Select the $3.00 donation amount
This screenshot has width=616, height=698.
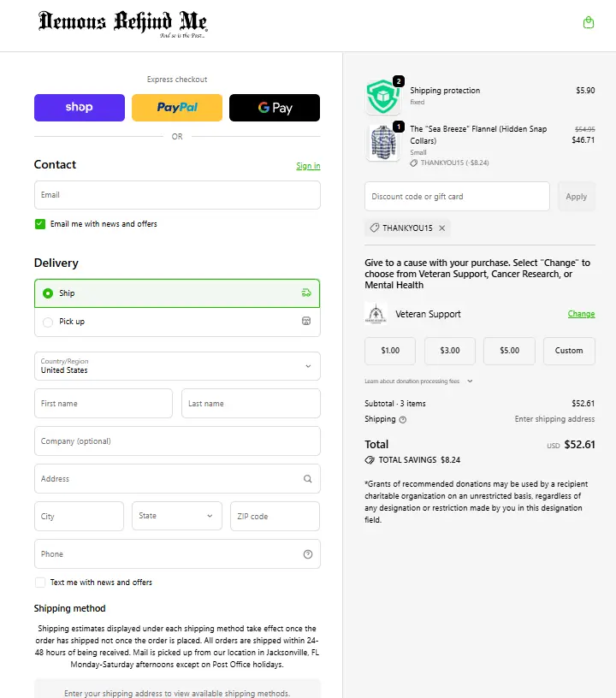(450, 351)
